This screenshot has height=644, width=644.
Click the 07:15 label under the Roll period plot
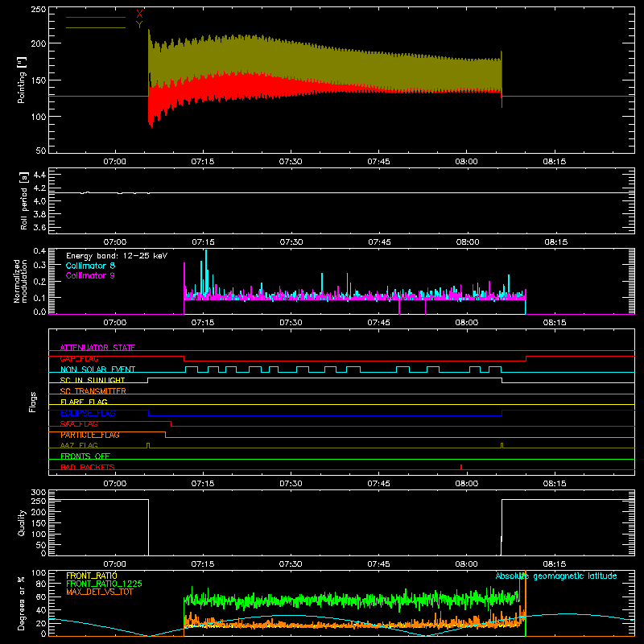coord(204,242)
